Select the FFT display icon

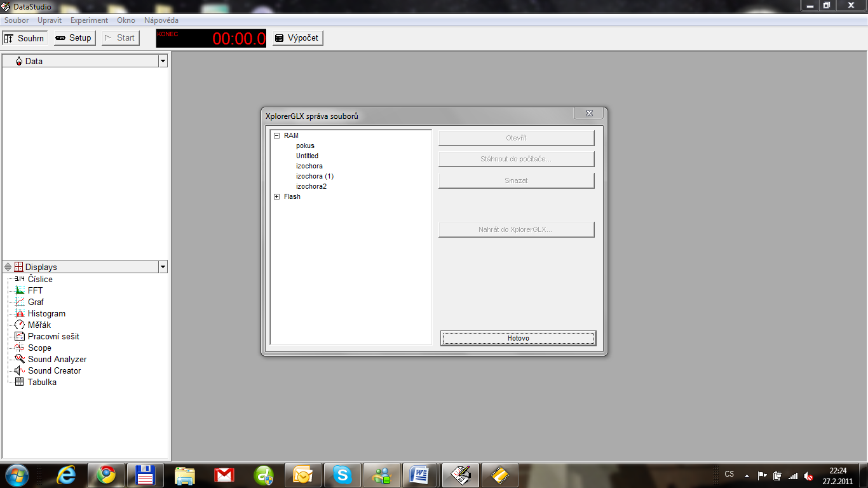(20, 290)
